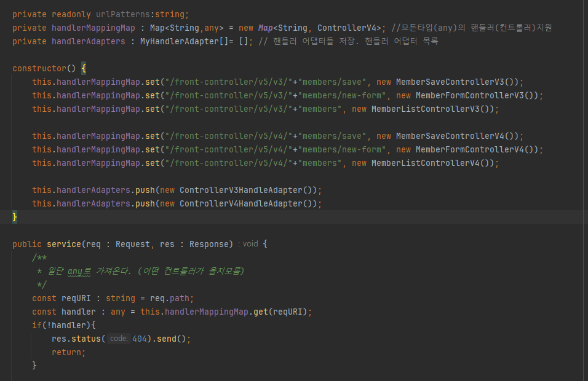Place cursor on MemberSaveControllerV3 class name
The height and width of the screenshot is (381, 588).
point(450,82)
